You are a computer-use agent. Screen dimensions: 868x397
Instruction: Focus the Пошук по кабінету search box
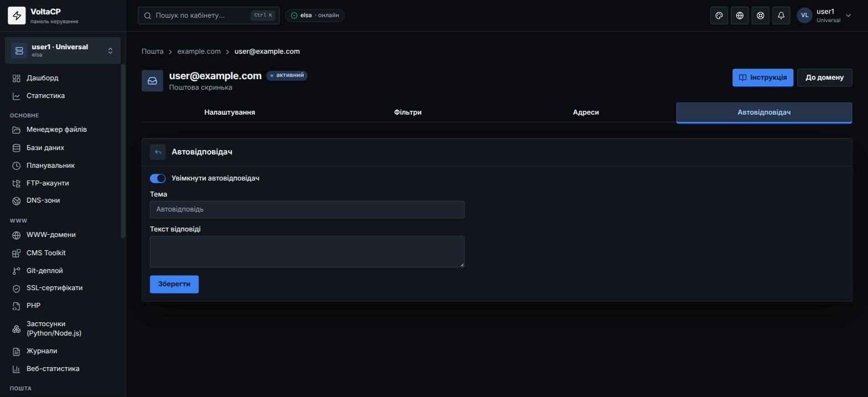tap(209, 16)
